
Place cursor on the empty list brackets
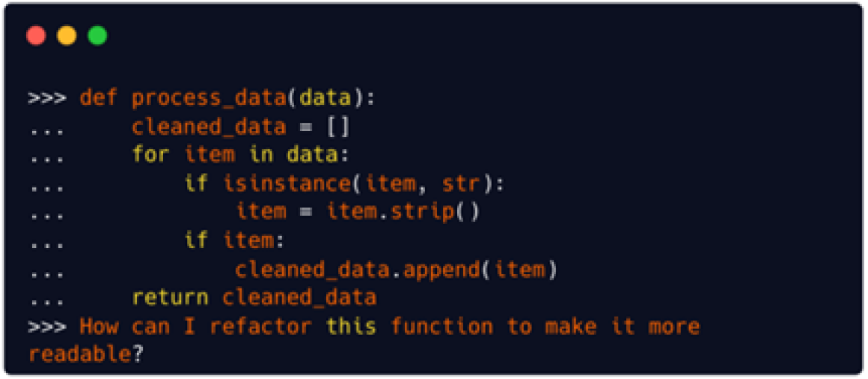337,127
